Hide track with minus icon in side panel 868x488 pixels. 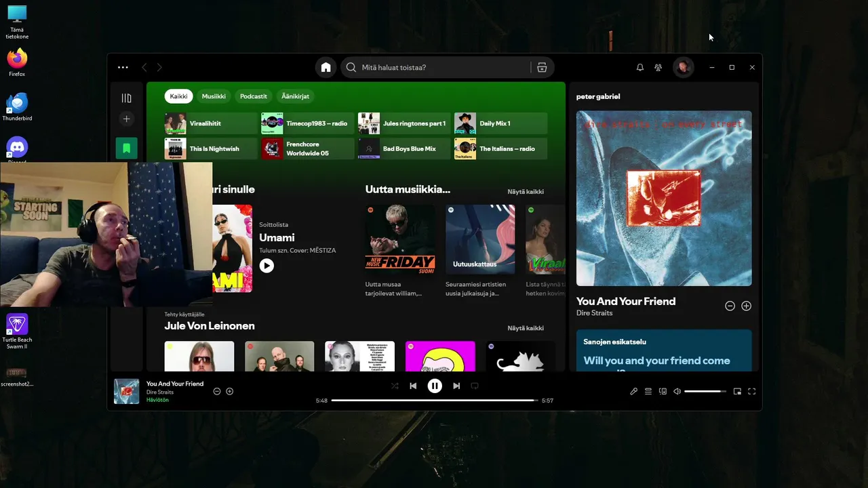click(730, 306)
